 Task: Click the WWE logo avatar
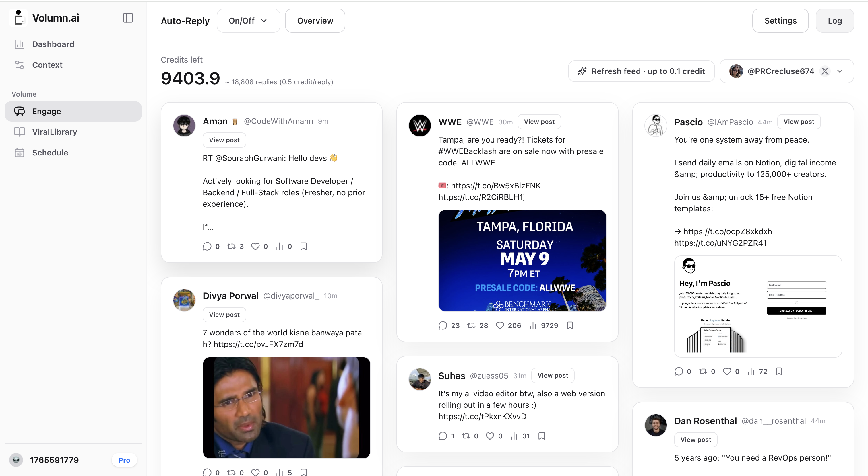tap(420, 126)
